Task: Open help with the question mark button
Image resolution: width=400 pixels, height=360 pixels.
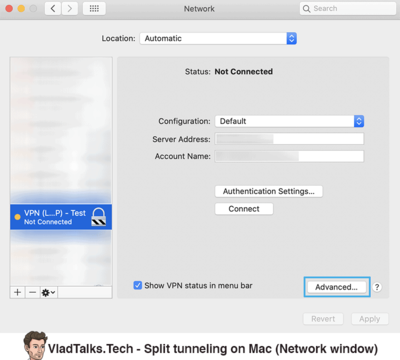Action: coord(377,287)
